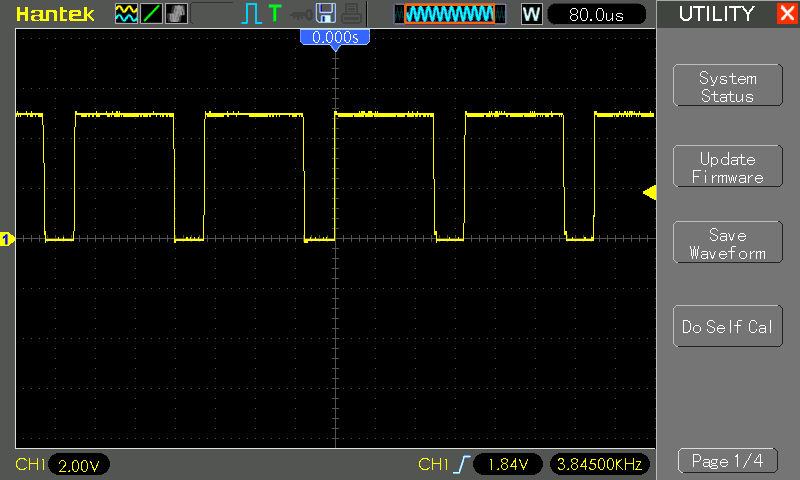Click the 0.000s trigger position marker

point(335,39)
